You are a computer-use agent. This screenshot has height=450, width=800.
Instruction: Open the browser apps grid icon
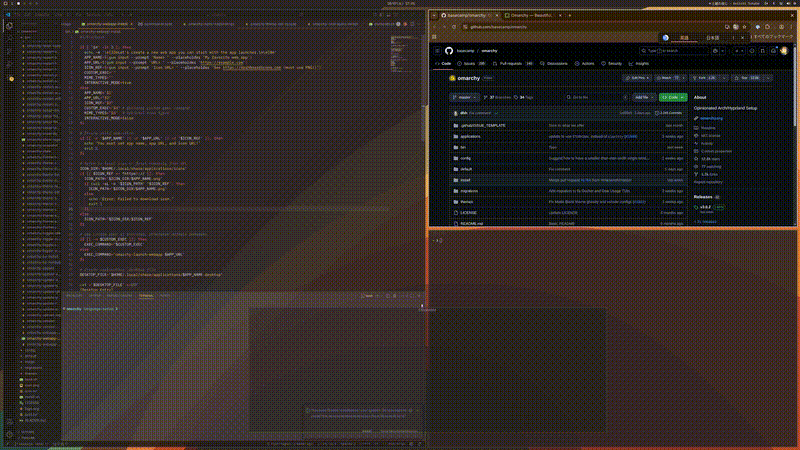[x=434, y=37]
